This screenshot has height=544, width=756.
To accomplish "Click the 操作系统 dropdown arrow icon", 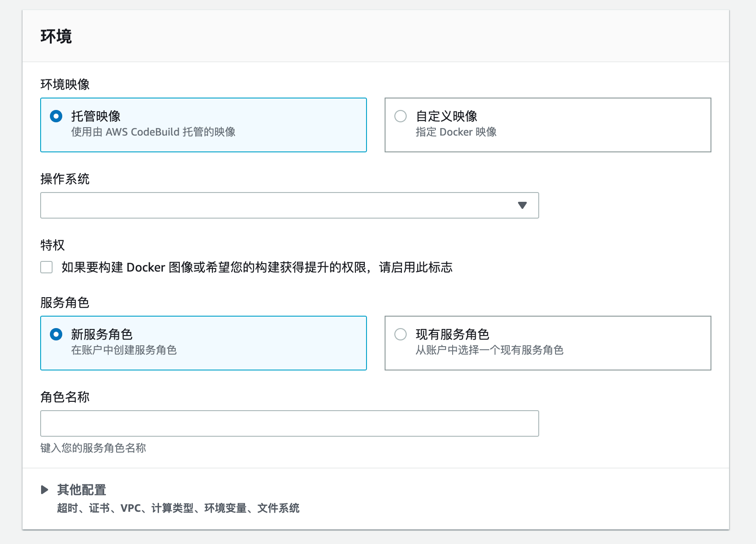I will coord(522,205).
